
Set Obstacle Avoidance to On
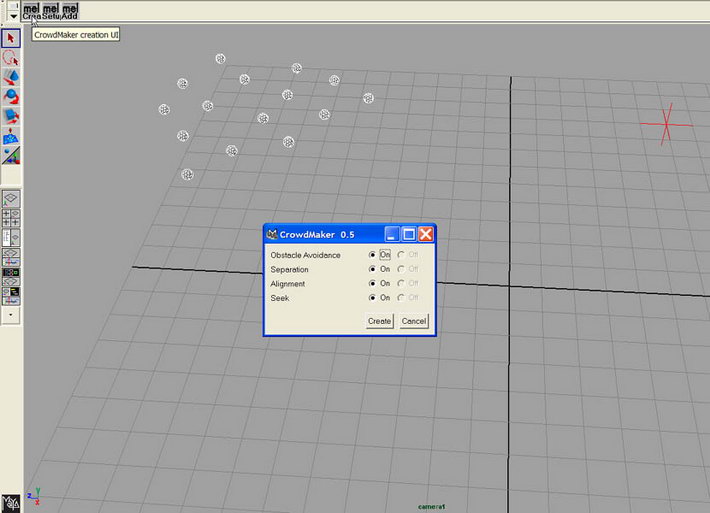click(x=373, y=255)
